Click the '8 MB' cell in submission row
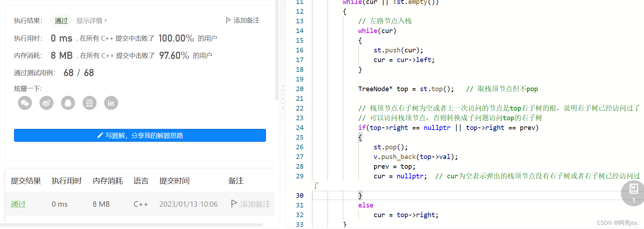Screen dimensions: 644x229 [x=101, y=204]
